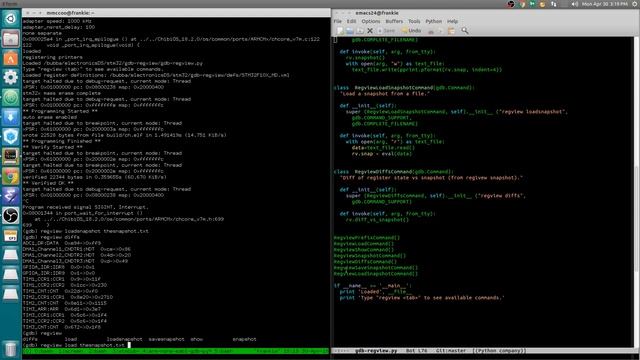
Task: Click Emacs Open File toolbar icon
Action: click(x=350, y=31)
